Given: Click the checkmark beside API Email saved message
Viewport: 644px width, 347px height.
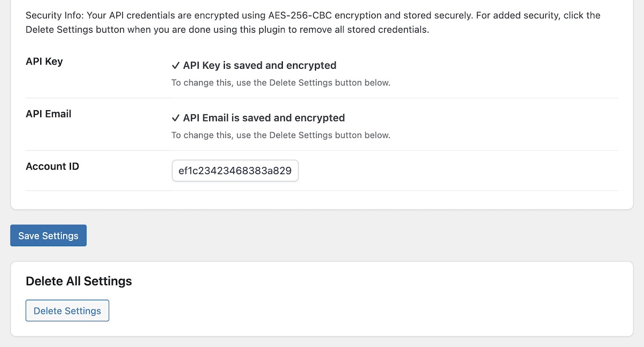Looking at the screenshot, I should (175, 118).
